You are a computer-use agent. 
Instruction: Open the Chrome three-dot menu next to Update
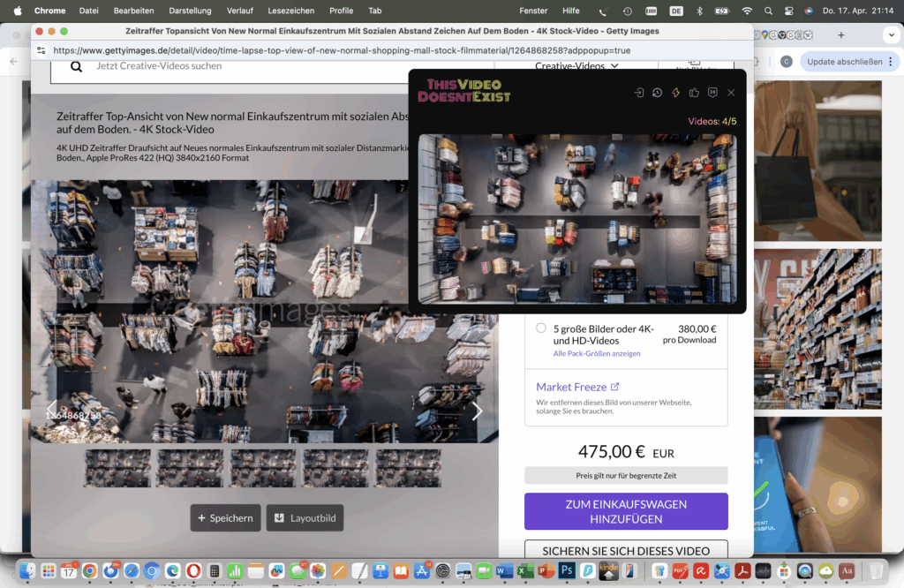pyautogui.click(x=891, y=62)
